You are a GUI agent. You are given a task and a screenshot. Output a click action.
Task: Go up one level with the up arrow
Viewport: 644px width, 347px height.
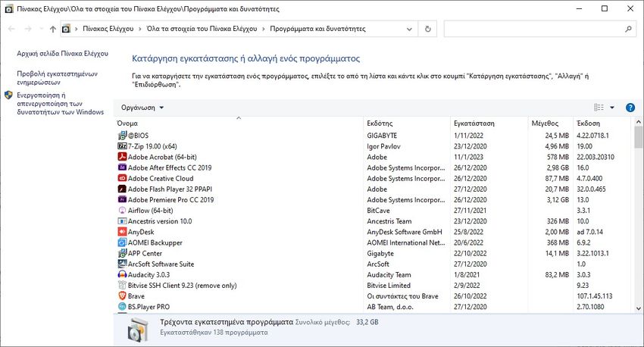(52, 29)
